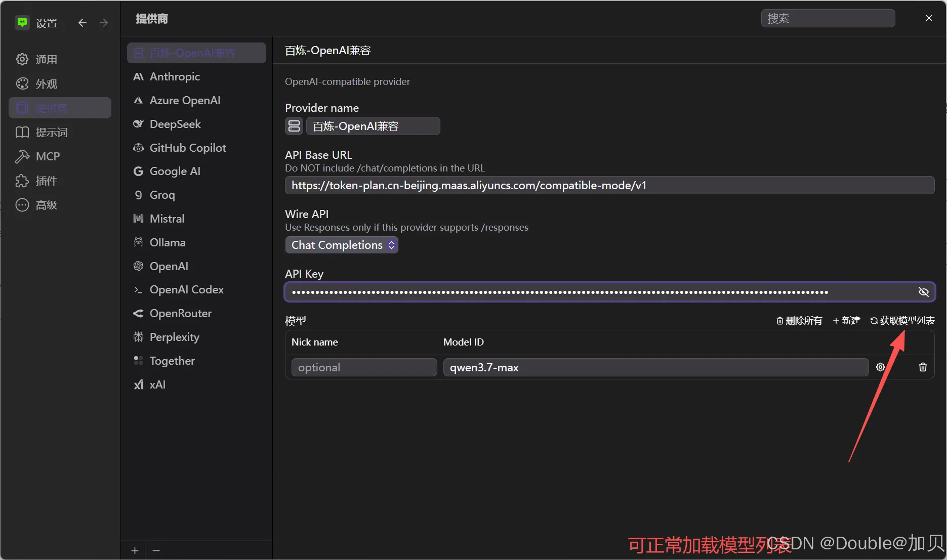Click 获取模型列表 to fetch model list
Viewport: 947px width, 560px height.
pyautogui.click(x=902, y=321)
